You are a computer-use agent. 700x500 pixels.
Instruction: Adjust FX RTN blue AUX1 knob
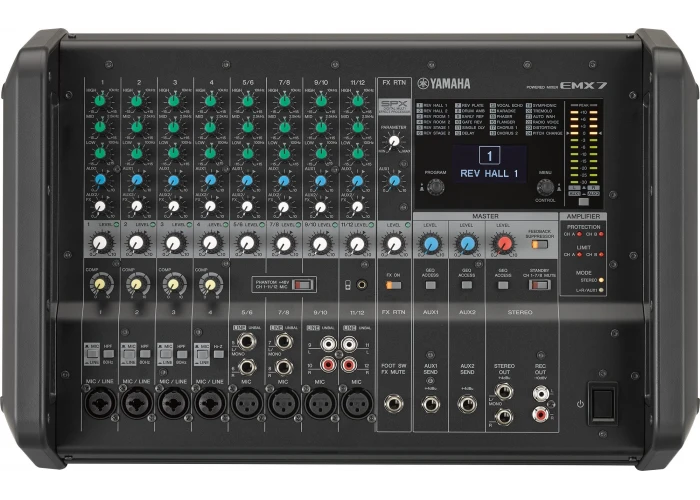(394, 180)
